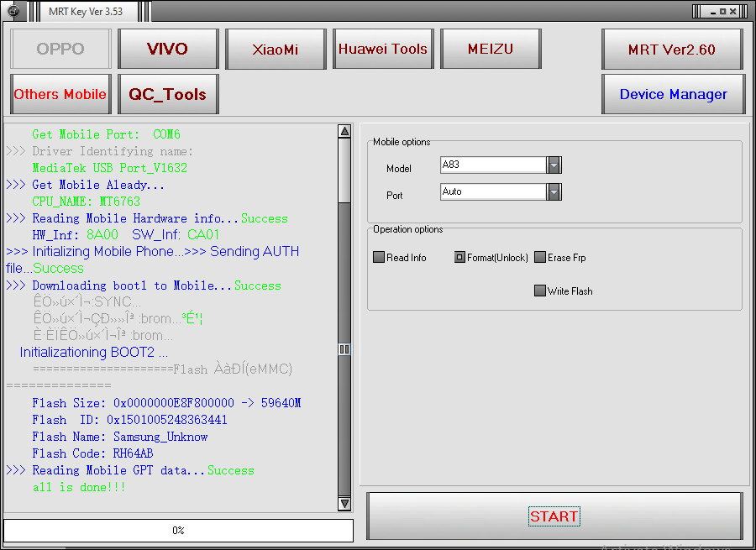The width and height of the screenshot is (756, 550).
Task: Launch MRT Ver2.60
Action: 672,49
